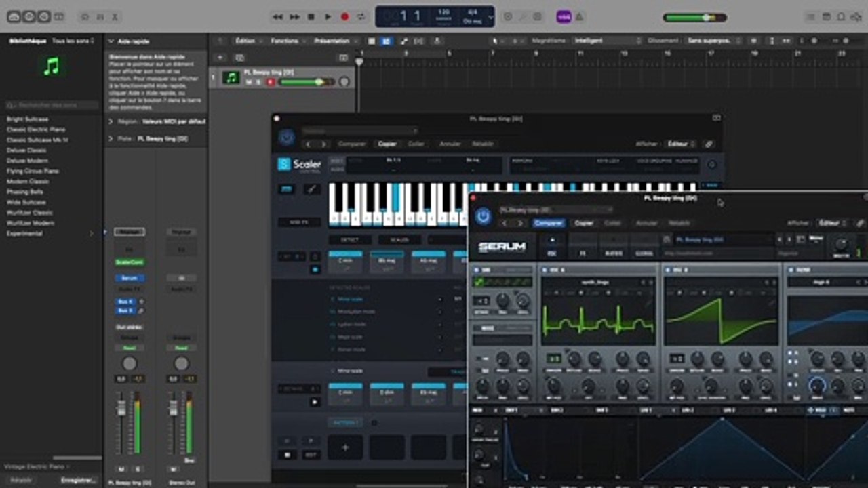Click the green note icon in track header
This screenshot has height=488, width=868.
point(232,78)
